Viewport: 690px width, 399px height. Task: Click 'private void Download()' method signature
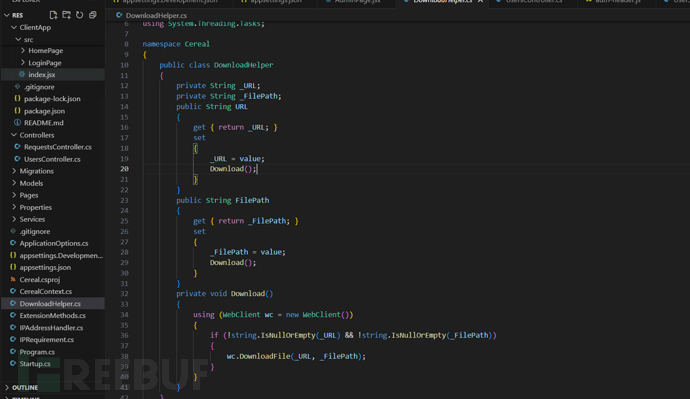[x=224, y=294]
